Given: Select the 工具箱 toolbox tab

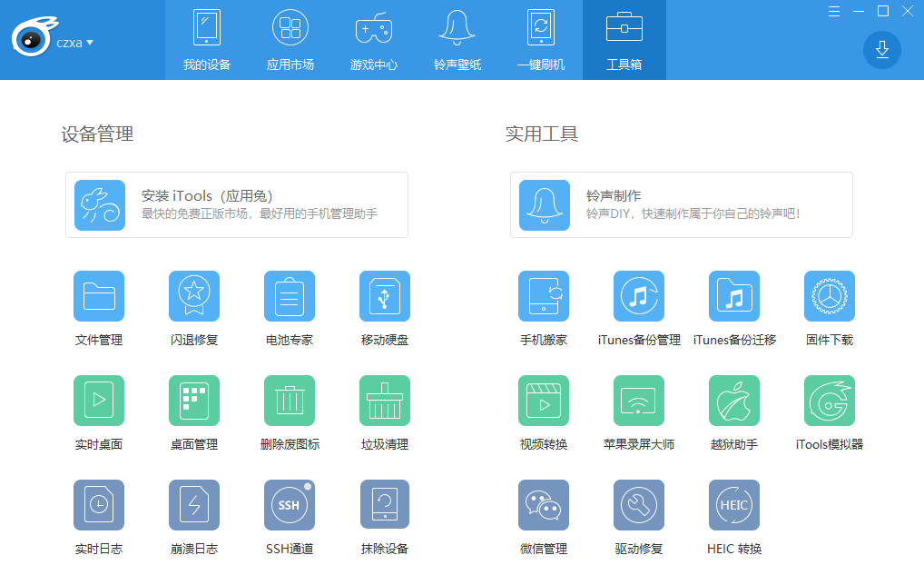Looking at the screenshot, I should (624, 40).
